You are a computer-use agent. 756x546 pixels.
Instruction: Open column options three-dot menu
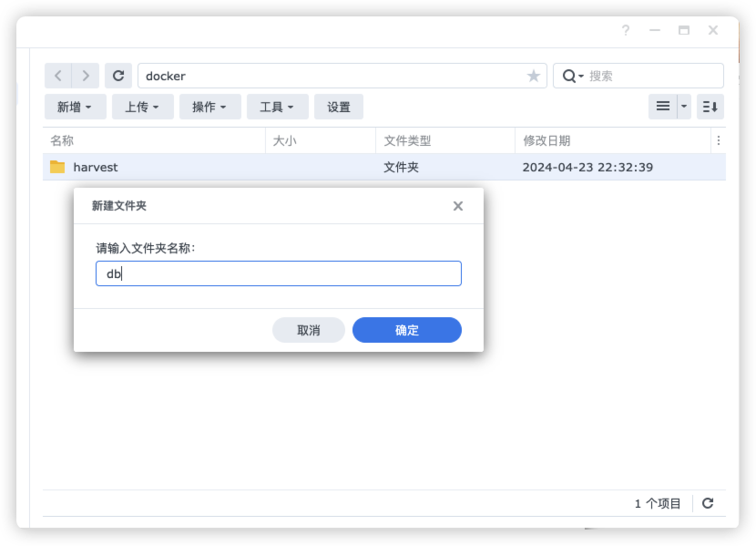[x=719, y=140]
